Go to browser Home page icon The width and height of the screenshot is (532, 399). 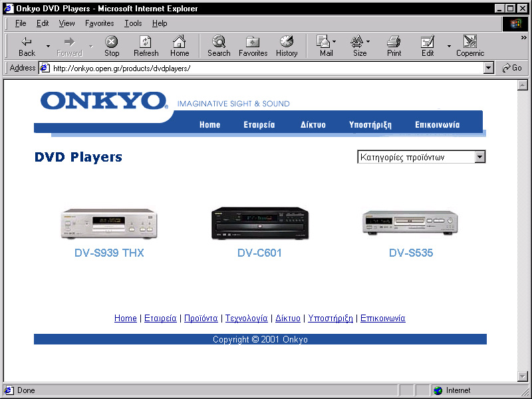(180, 46)
